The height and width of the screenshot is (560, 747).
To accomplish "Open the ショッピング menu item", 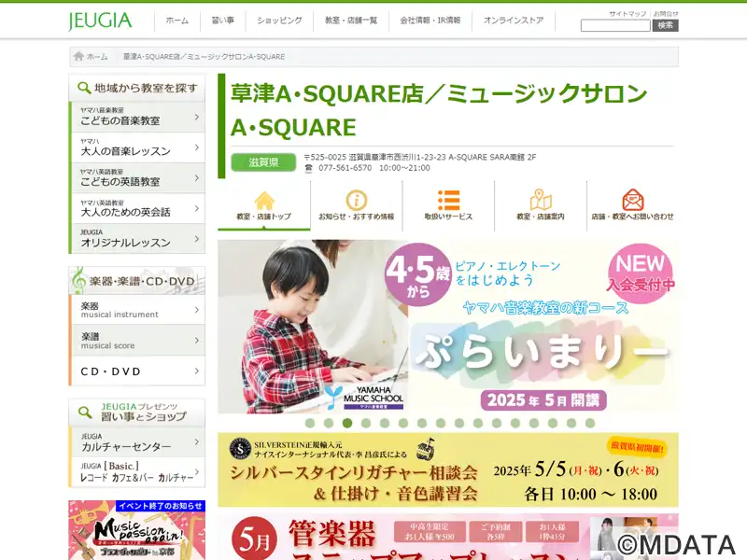I will [279, 21].
